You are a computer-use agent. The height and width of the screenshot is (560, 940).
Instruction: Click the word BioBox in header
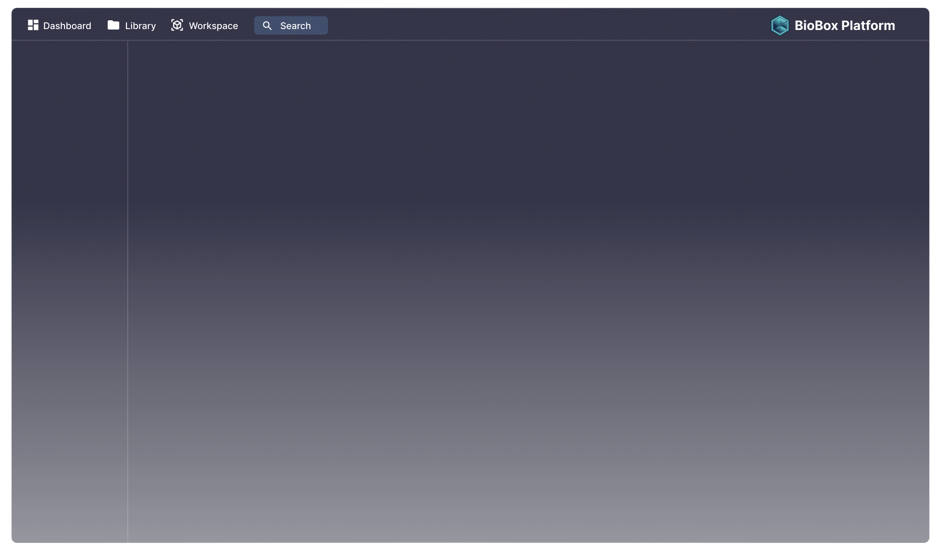coord(816,25)
